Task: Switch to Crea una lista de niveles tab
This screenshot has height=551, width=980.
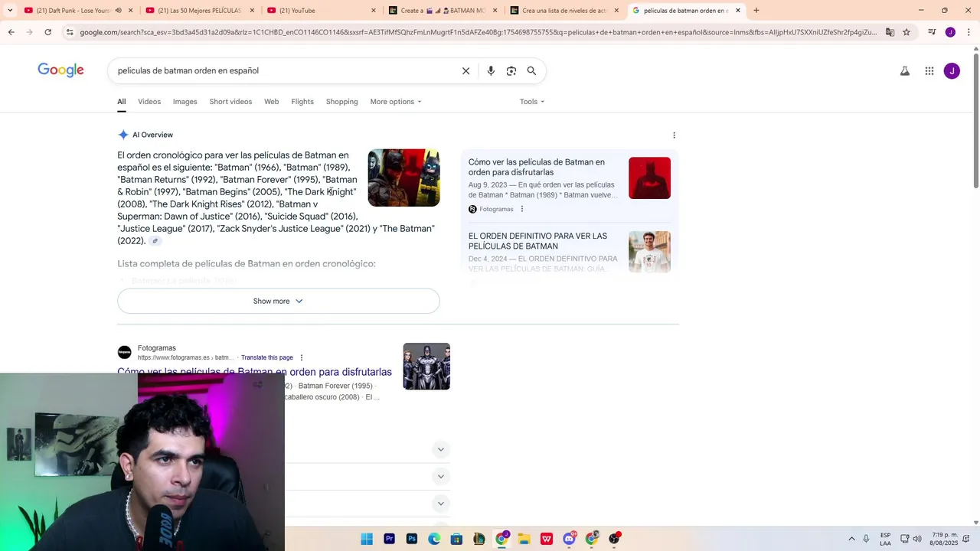Action: tap(565, 11)
